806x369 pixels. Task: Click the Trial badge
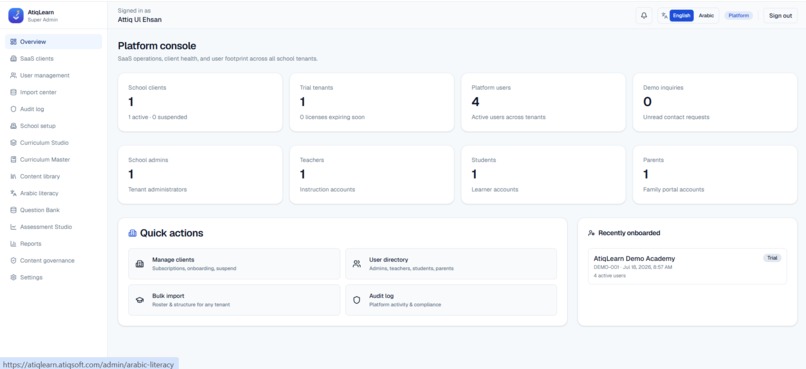coord(772,258)
